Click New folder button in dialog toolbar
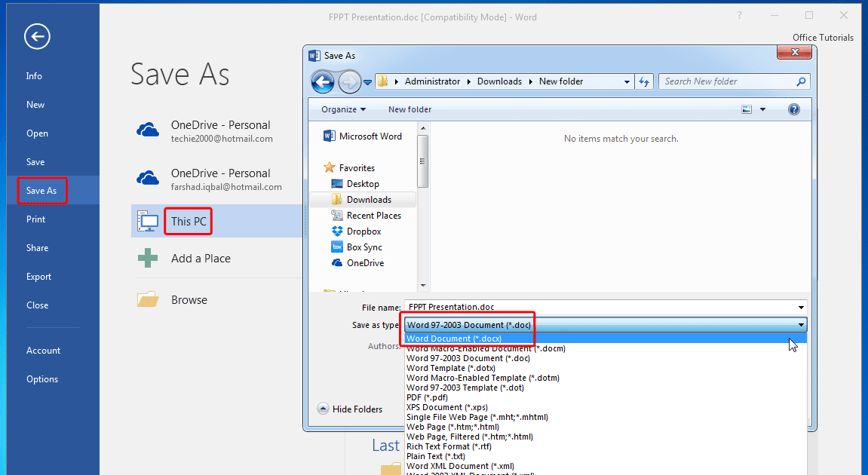The width and height of the screenshot is (868, 475). click(409, 109)
